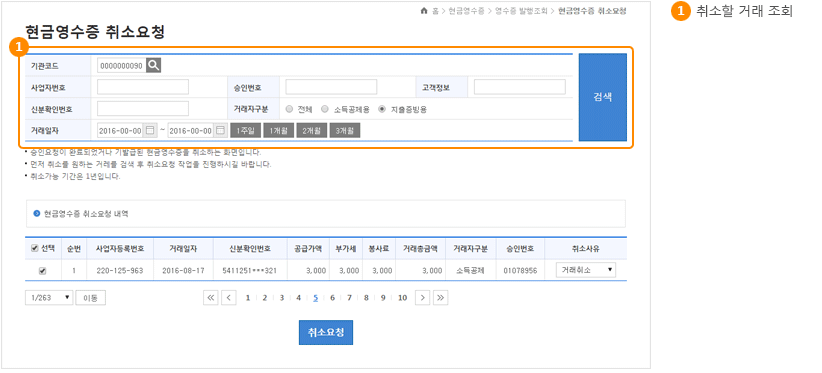822x373 pixels.
Task: Click the 사업자번호 input field
Action: [x=143, y=87]
